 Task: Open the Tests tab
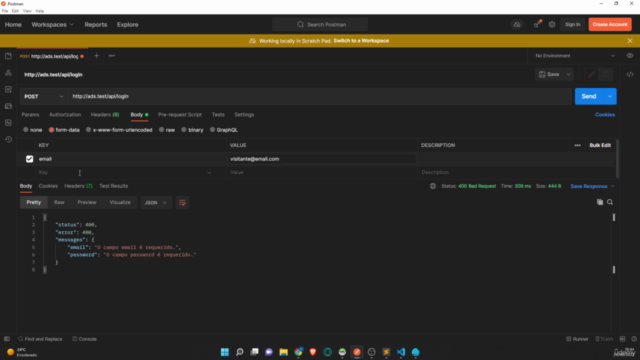point(218,115)
